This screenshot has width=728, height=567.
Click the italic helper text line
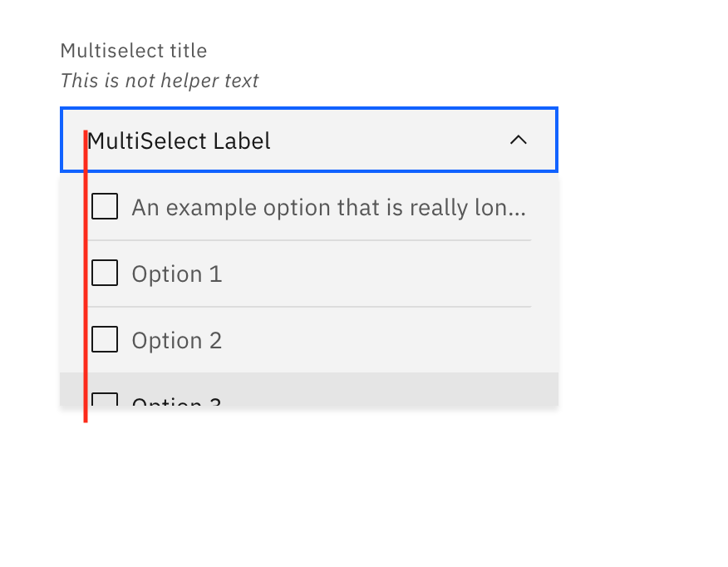[159, 81]
